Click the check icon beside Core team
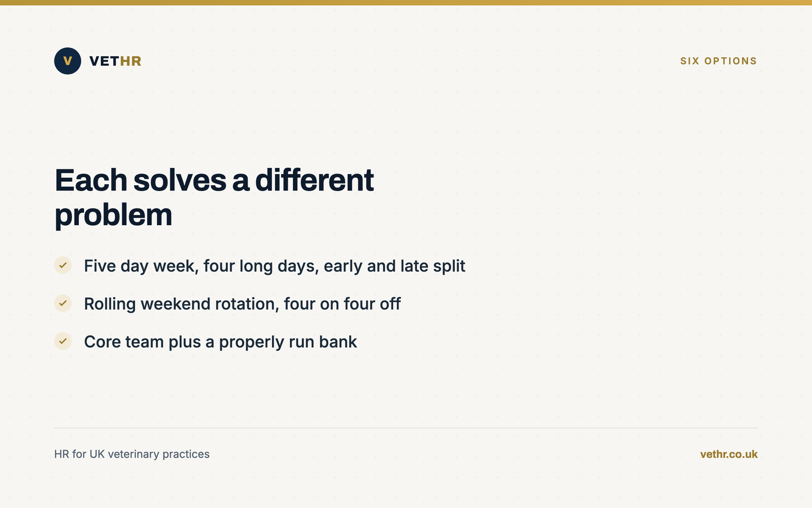 63,341
